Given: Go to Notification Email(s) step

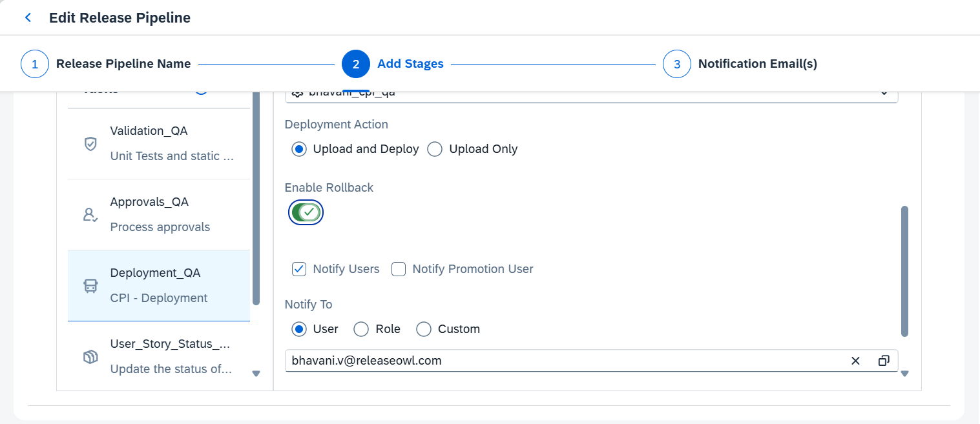Looking at the screenshot, I should (x=757, y=64).
